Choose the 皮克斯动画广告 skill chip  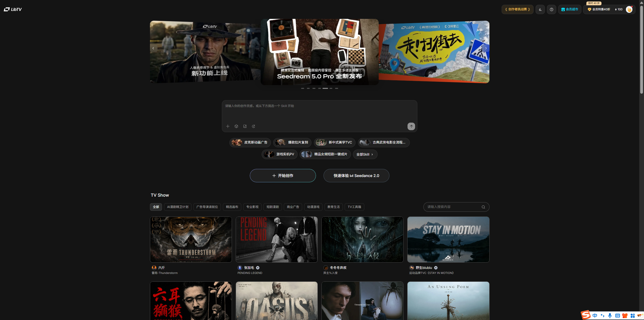tap(250, 143)
